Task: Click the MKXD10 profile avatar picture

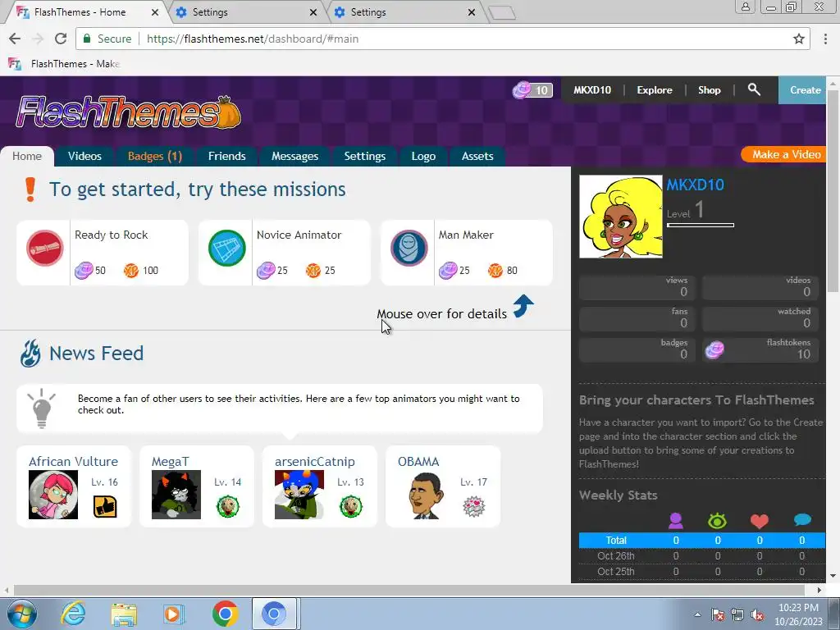Action: [x=621, y=217]
